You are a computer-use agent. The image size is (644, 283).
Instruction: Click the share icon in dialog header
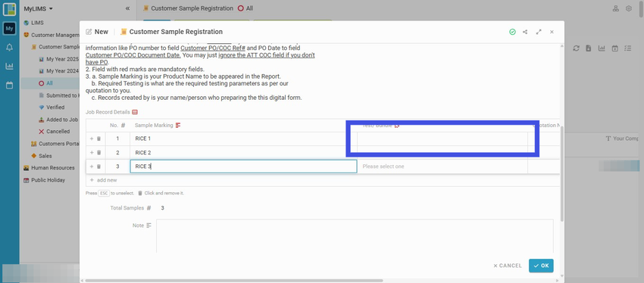point(525,32)
